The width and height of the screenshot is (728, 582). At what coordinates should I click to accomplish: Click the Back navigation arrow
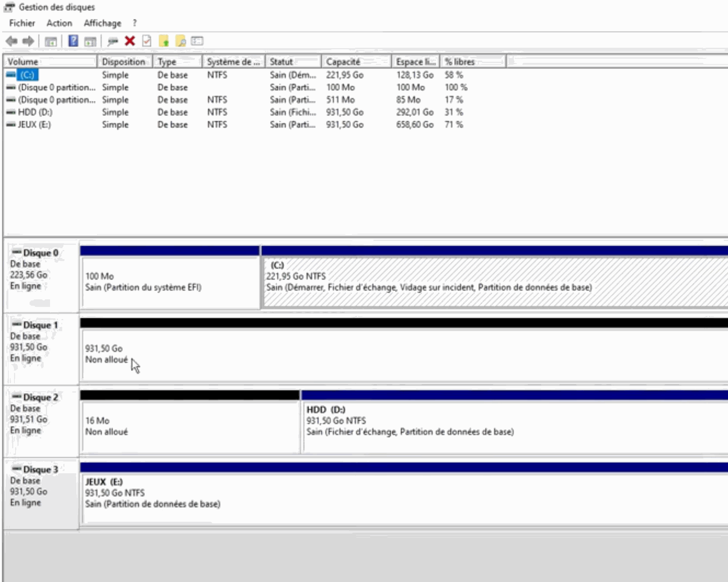pos(11,41)
